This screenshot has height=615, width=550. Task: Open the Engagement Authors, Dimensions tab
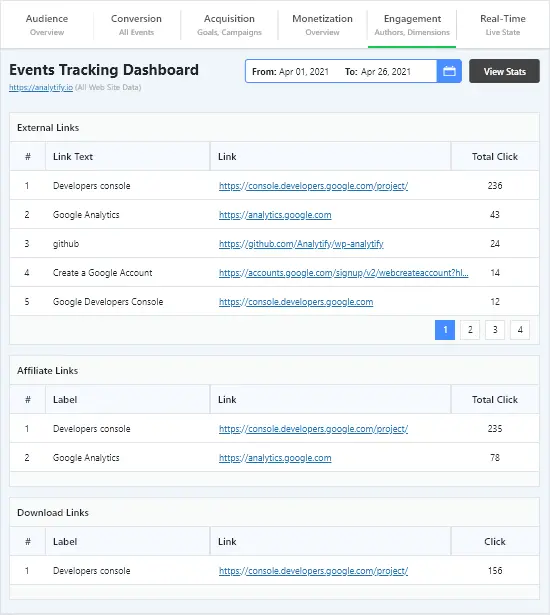412,25
